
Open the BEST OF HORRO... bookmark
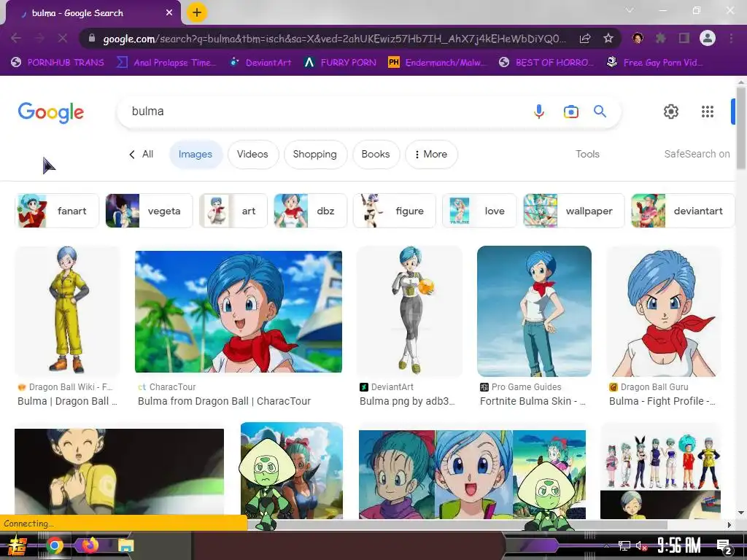pyautogui.click(x=546, y=63)
